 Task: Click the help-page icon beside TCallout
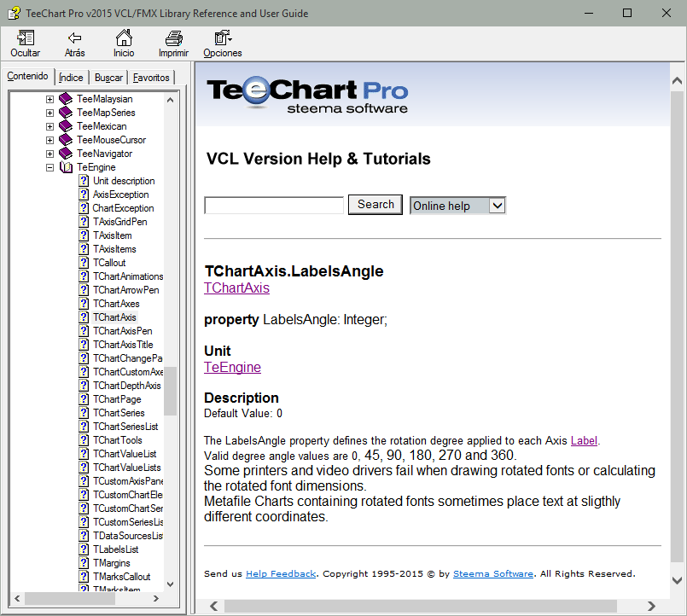[84, 263]
